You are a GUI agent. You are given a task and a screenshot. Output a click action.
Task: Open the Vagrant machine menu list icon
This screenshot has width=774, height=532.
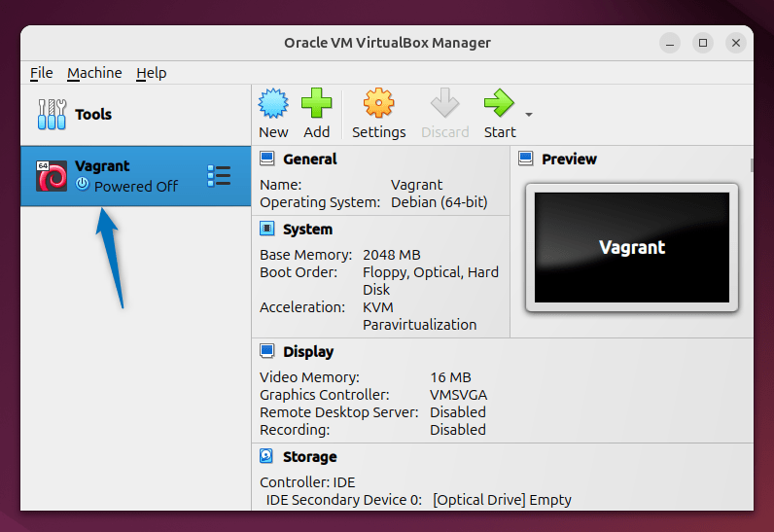coord(219,176)
